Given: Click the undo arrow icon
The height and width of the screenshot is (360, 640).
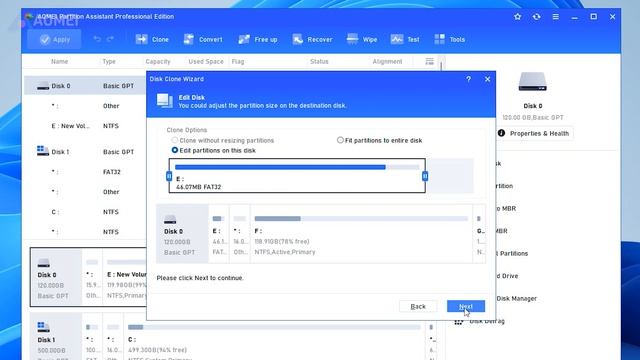Looking at the screenshot, I should point(97,39).
